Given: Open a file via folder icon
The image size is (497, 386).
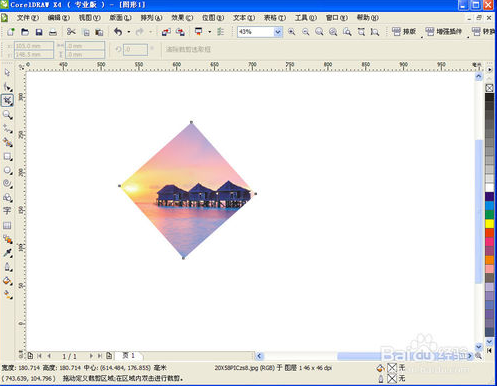Looking at the screenshot, I should [25, 32].
